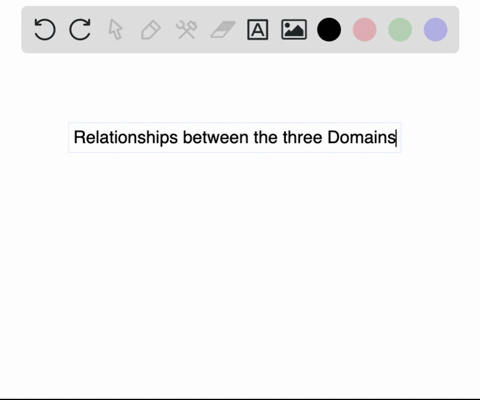
Task: Undo the last action
Action: coord(45,30)
